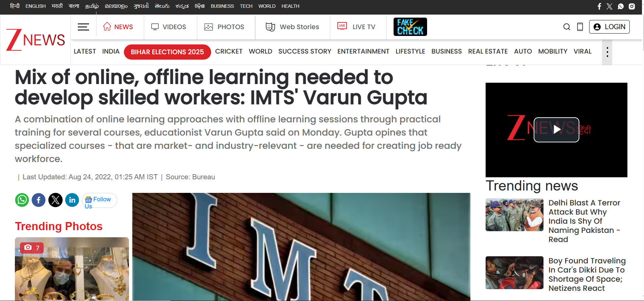The image size is (644, 301).
Task: Select LATEST category
Action: click(x=85, y=51)
